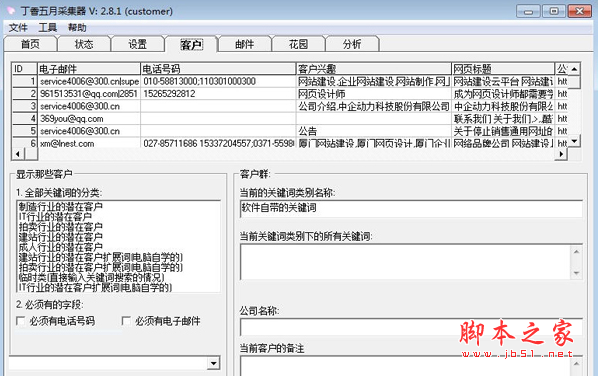Select row header 2 in table
Viewport: 599px width, 377px height.
(x=24, y=94)
